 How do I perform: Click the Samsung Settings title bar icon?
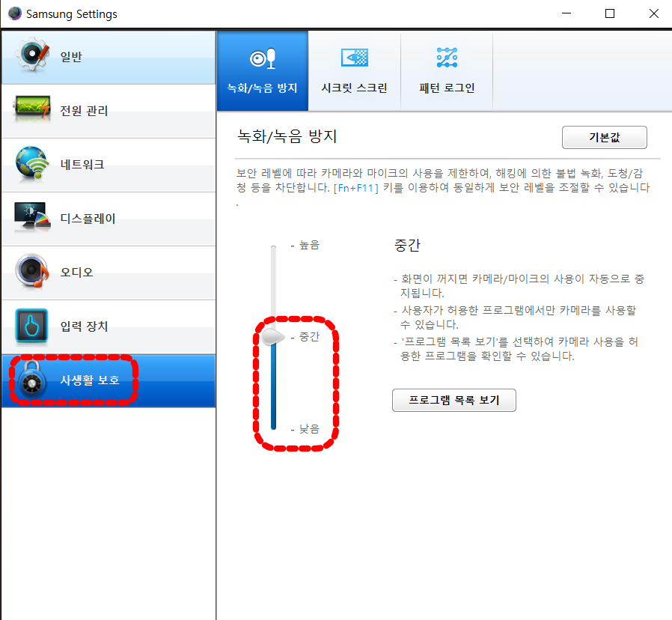[14, 13]
